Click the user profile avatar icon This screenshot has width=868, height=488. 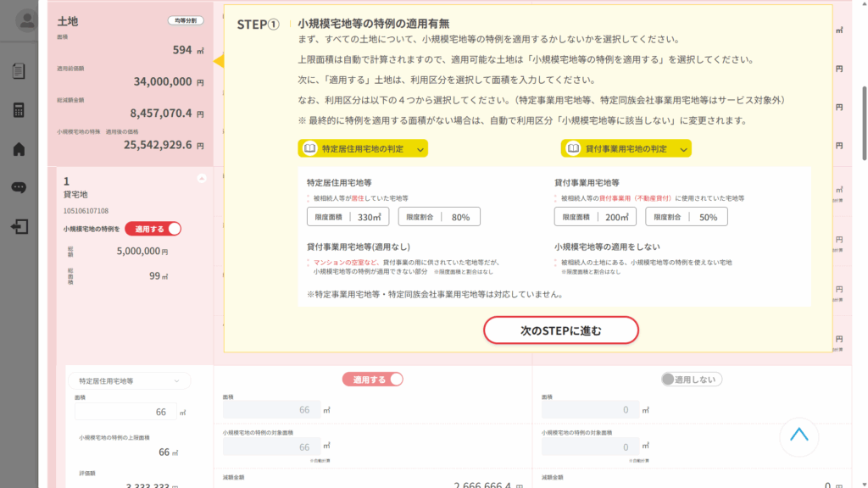click(27, 21)
